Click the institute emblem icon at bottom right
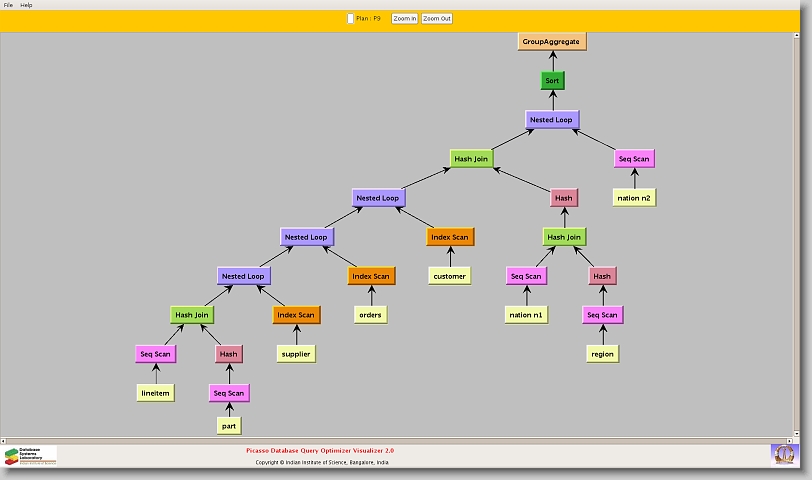The image size is (812, 480). pos(784,454)
